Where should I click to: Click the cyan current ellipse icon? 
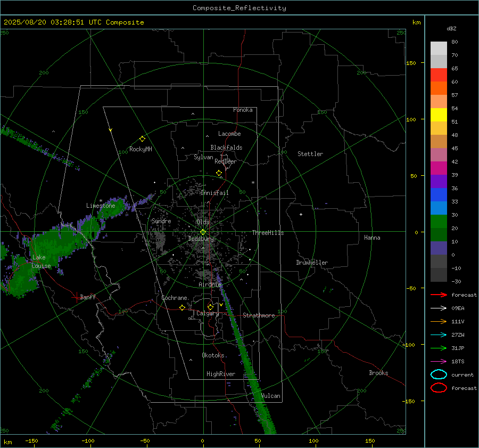(x=439, y=374)
